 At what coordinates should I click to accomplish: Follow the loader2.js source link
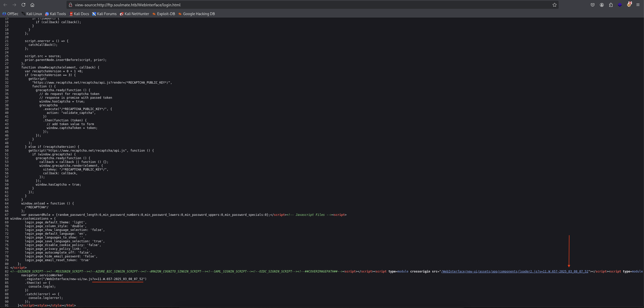pyautogui.click(x=515, y=271)
